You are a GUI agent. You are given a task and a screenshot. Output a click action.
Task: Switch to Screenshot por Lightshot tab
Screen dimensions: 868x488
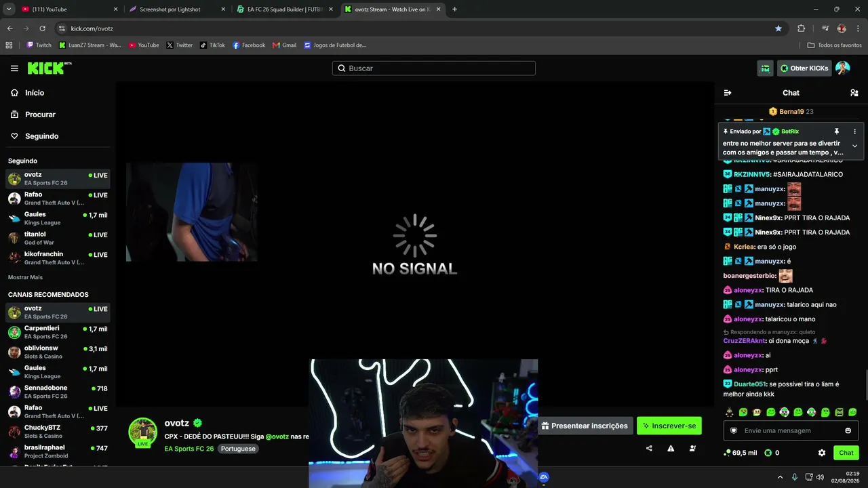[x=176, y=9]
